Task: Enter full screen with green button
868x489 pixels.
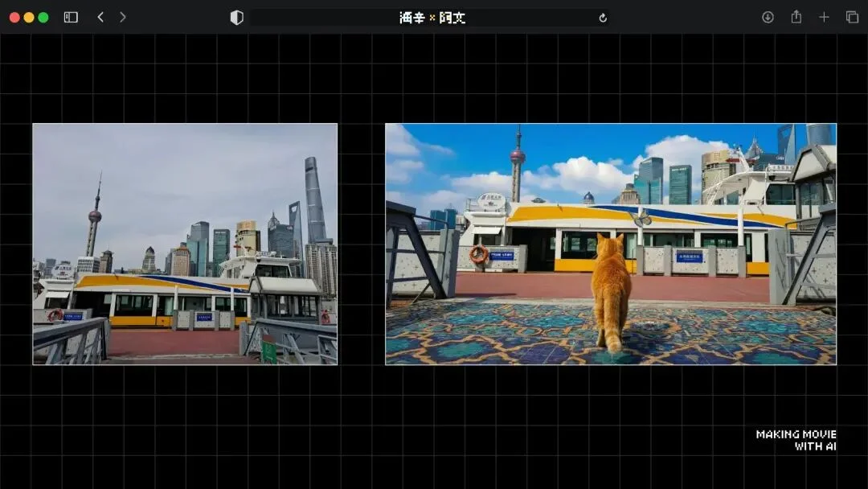Action: 43,17
